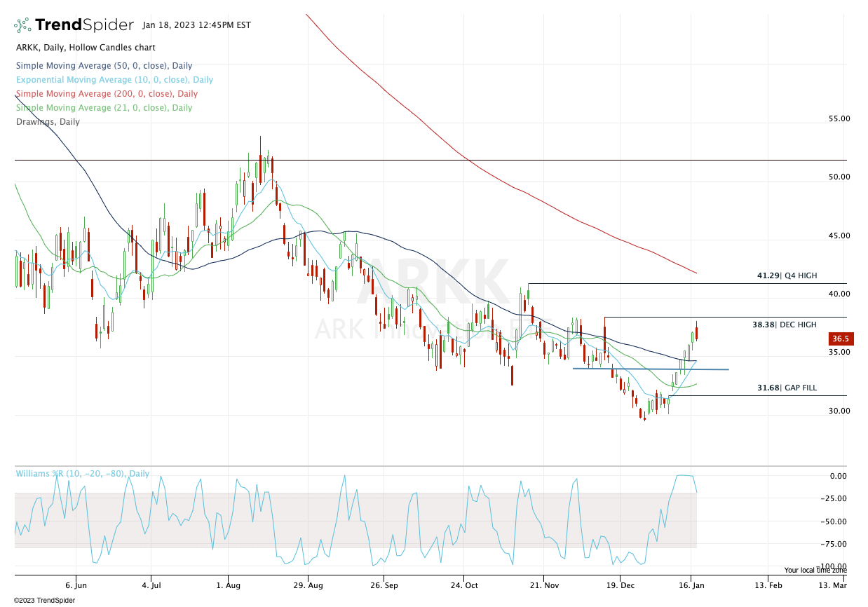The width and height of the screenshot is (868, 607).
Task: Click the 24. Oct date axis label
Action: [463, 585]
